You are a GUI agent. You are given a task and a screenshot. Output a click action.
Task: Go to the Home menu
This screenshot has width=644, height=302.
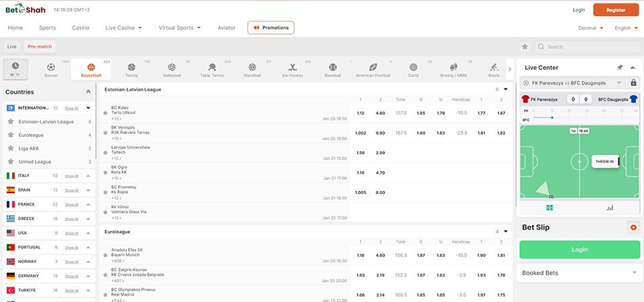click(15, 28)
